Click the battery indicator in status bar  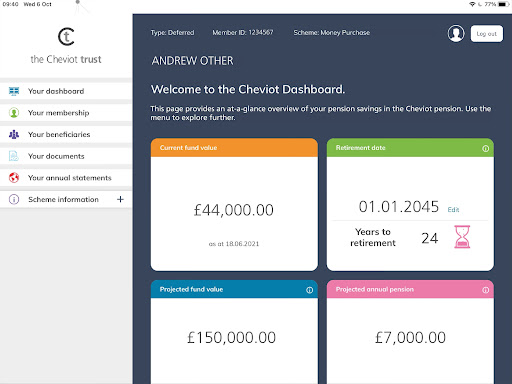pos(503,4)
